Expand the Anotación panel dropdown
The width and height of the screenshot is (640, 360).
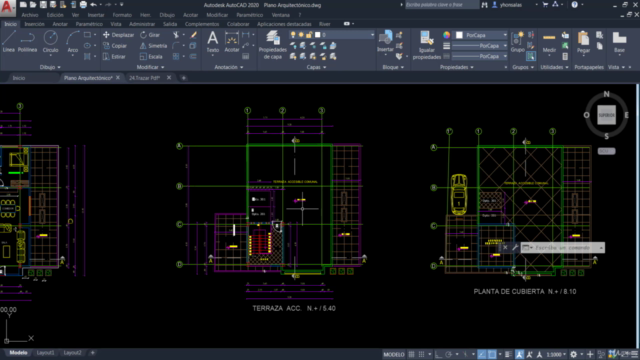click(229, 67)
